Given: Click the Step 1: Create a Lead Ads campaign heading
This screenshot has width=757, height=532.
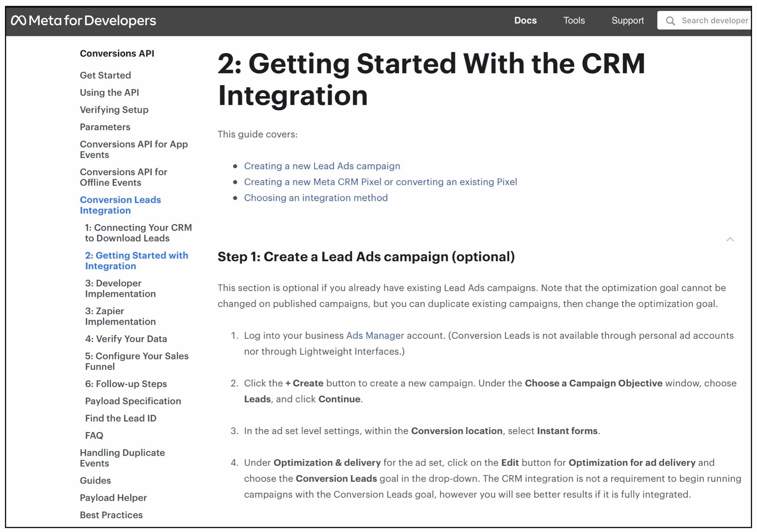Looking at the screenshot, I should (x=366, y=257).
